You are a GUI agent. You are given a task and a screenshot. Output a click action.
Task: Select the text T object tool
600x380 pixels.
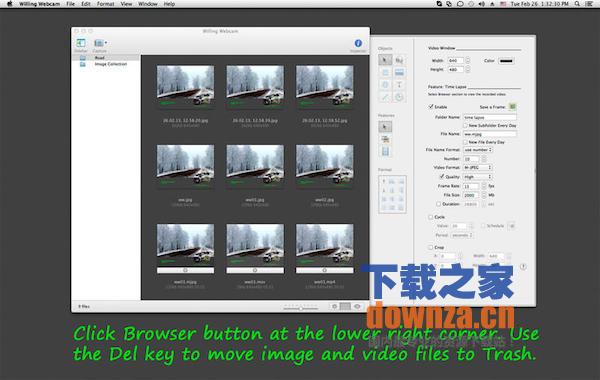(399, 85)
